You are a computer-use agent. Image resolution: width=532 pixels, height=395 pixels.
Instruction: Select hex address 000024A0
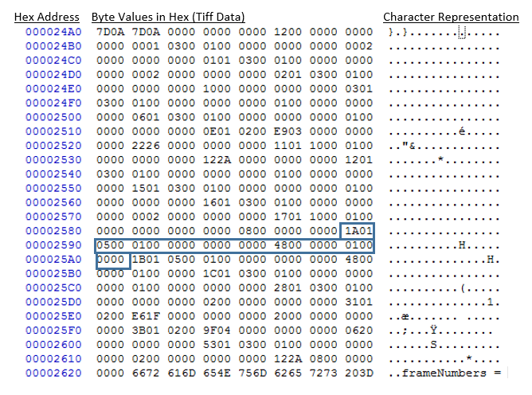click(53, 32)
